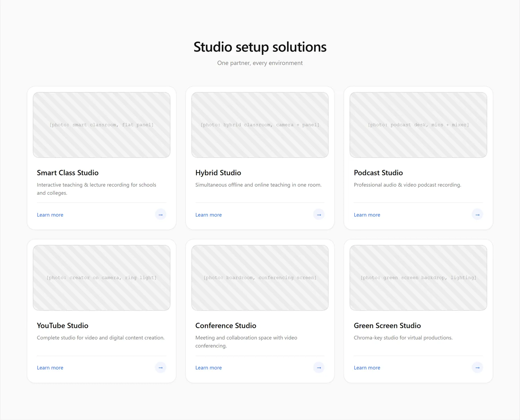Follow Learn more link under Podcast Studio

367,215
